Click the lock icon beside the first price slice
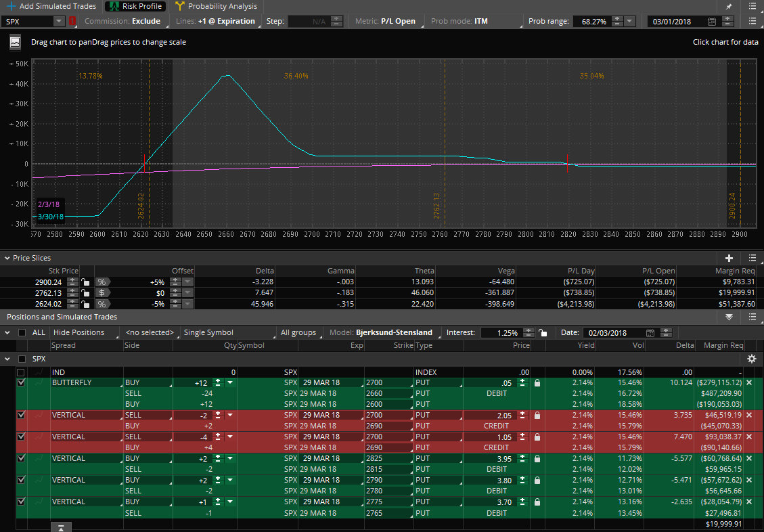764x532 pixels. click(84, 282)
